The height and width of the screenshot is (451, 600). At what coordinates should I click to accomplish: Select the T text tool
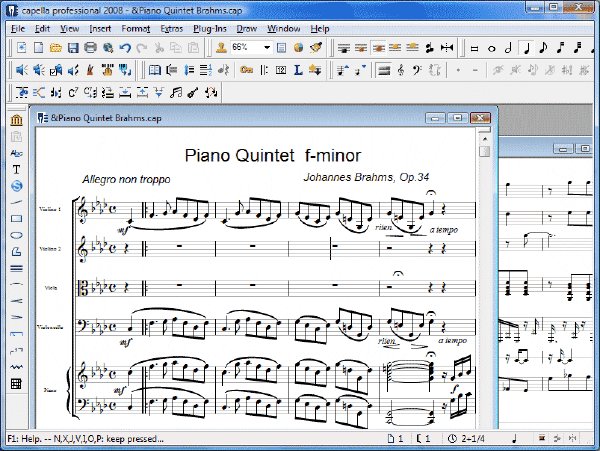pyautogui.click(x=16, y=169)
